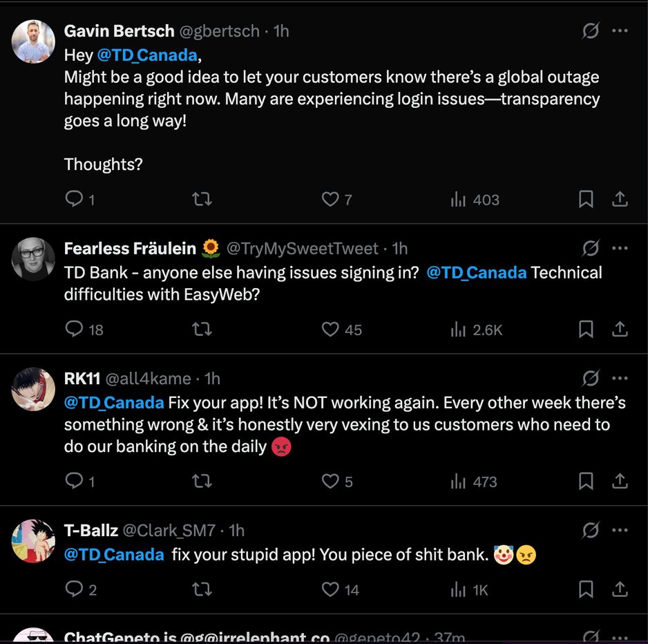The width and height of the screenshot is (648, 644).
Task: Open Gavin Bertsch's profile picture
Action: (x=33, y=41)
